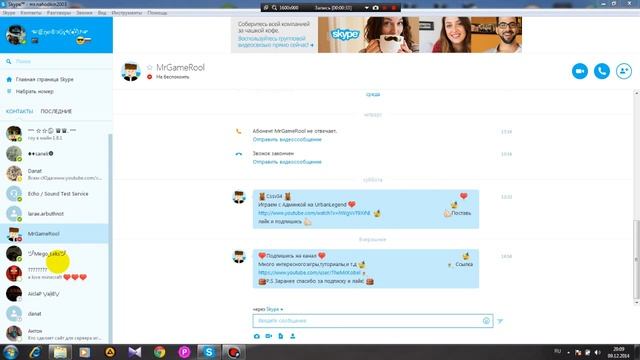This screenshot has width=640, height=360.
Task: Click the send file icon
Action: pyautogui.click(x=281, y=336)
